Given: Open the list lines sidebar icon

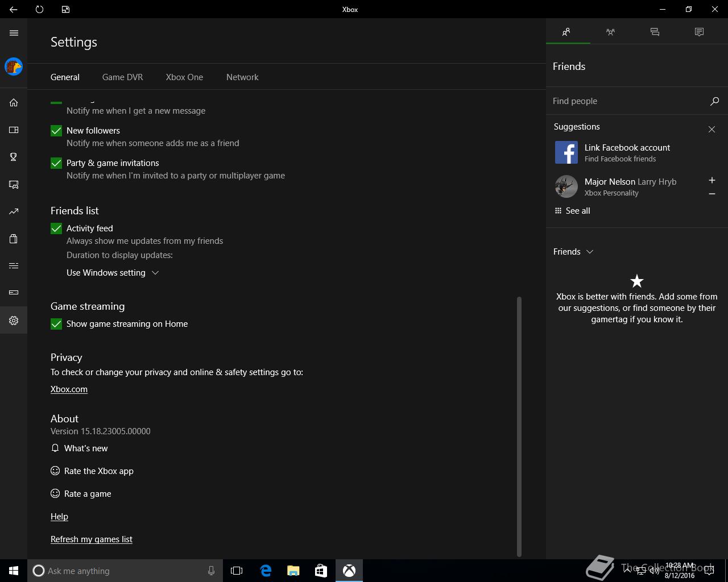Looking at the screenshot, I should point(14,265).
